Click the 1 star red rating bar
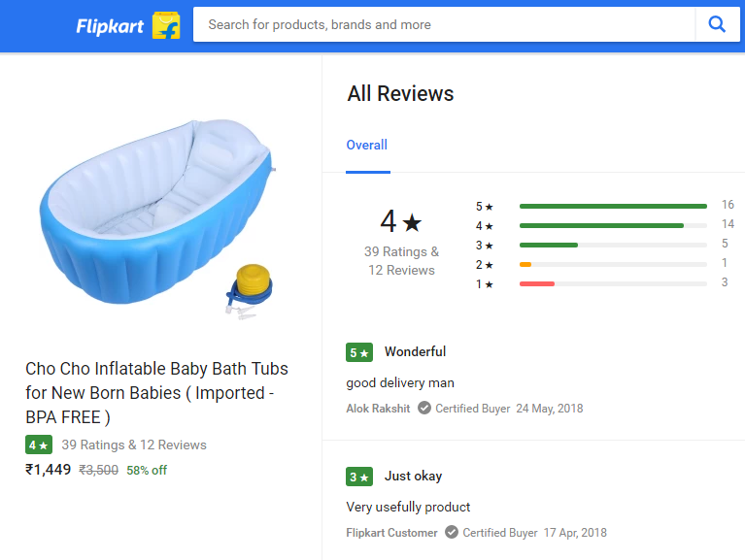This screenshot has width=745, height=560. [x=537, y=283]
